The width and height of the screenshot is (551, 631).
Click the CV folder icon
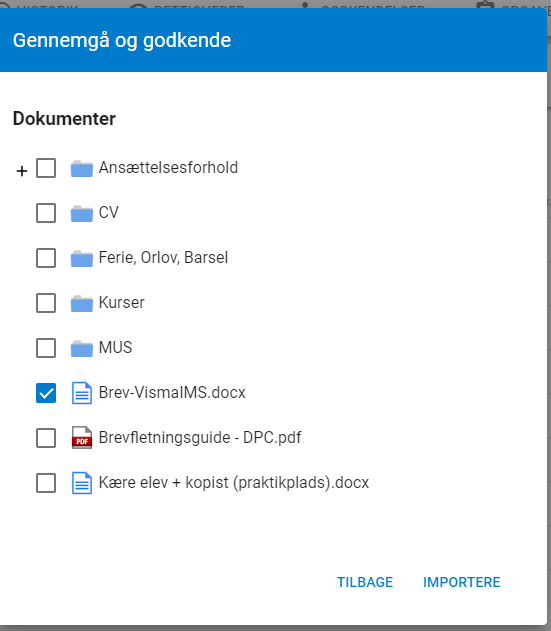82,213
